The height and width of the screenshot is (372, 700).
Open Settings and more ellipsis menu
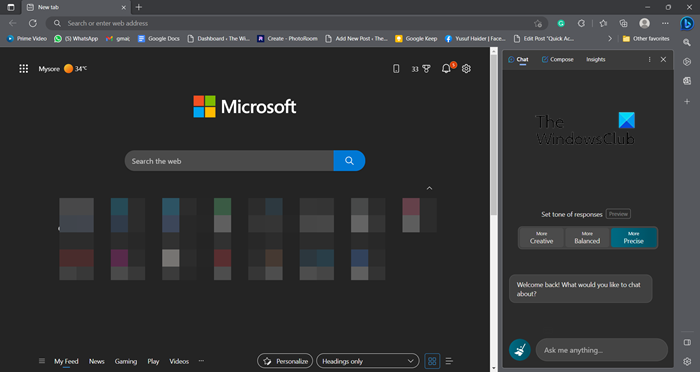pos(665,23)
